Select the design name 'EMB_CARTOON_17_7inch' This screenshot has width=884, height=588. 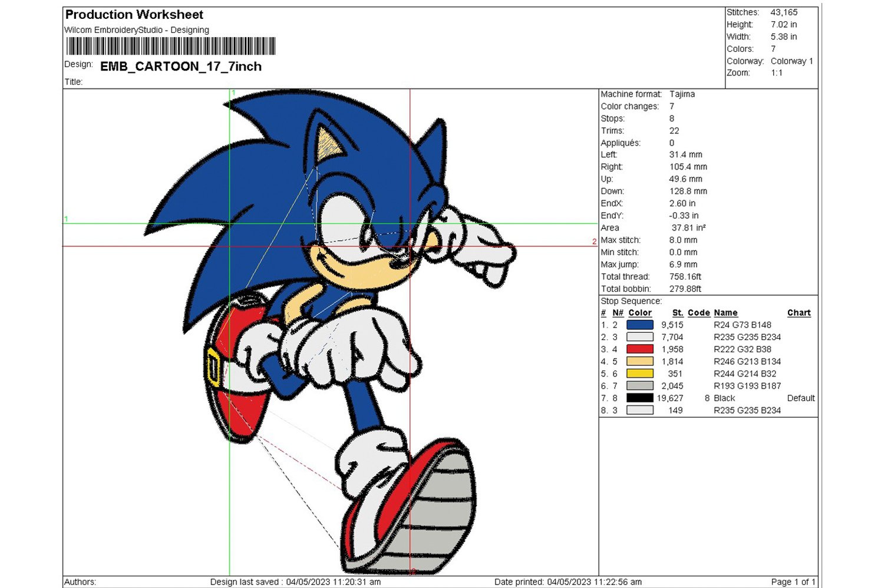(181, 67)
